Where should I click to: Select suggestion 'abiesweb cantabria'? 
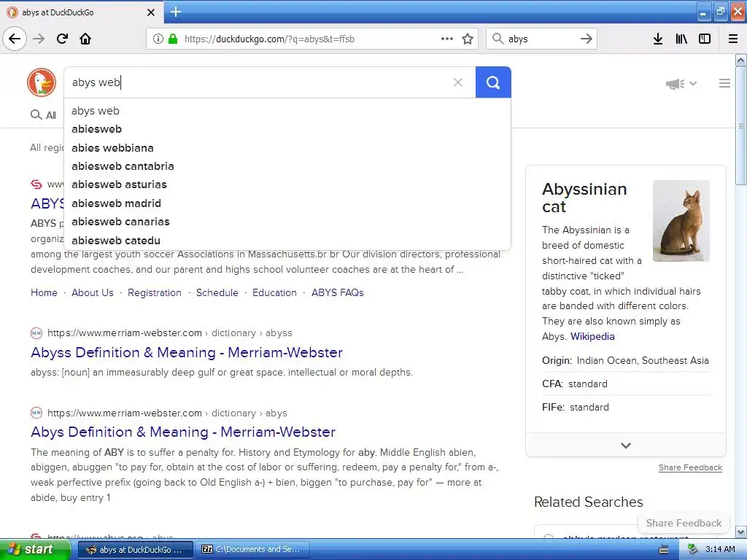tap(287, 166)
